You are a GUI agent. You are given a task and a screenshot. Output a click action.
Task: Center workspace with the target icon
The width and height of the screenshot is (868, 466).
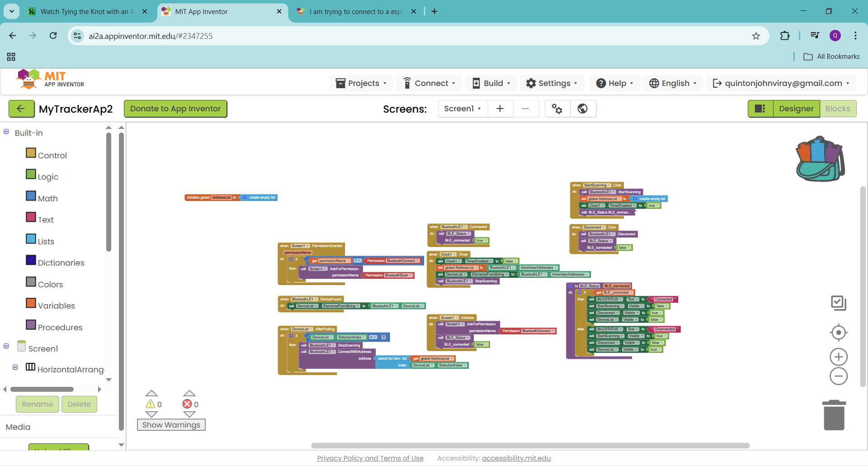point(838,333)
